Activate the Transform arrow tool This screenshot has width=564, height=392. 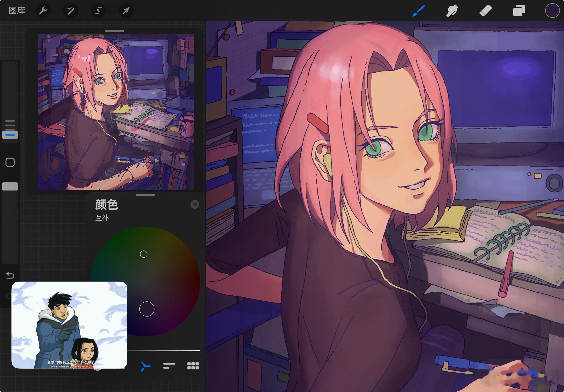click(x=126, y=11)
